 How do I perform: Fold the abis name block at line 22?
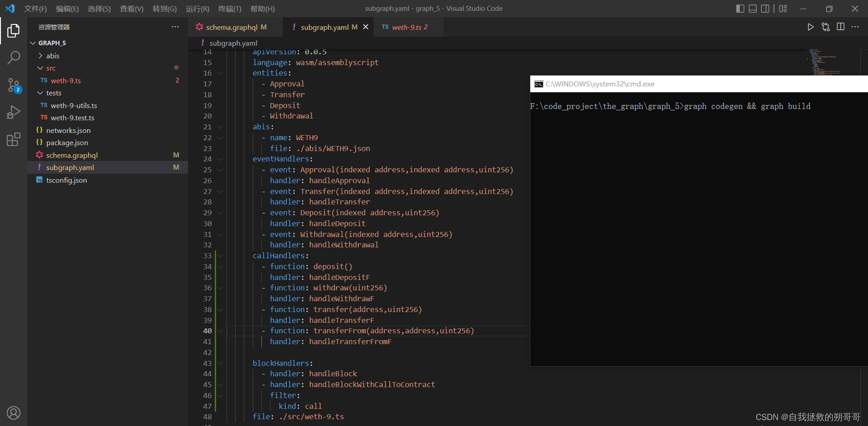tap(220, 138)
